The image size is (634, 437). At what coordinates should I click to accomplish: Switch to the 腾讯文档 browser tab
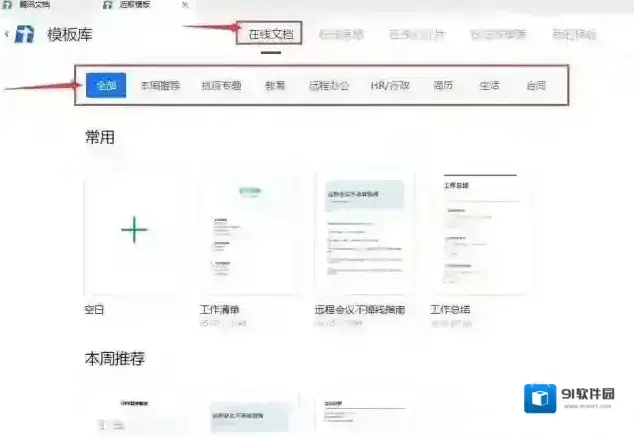[35, 5]
